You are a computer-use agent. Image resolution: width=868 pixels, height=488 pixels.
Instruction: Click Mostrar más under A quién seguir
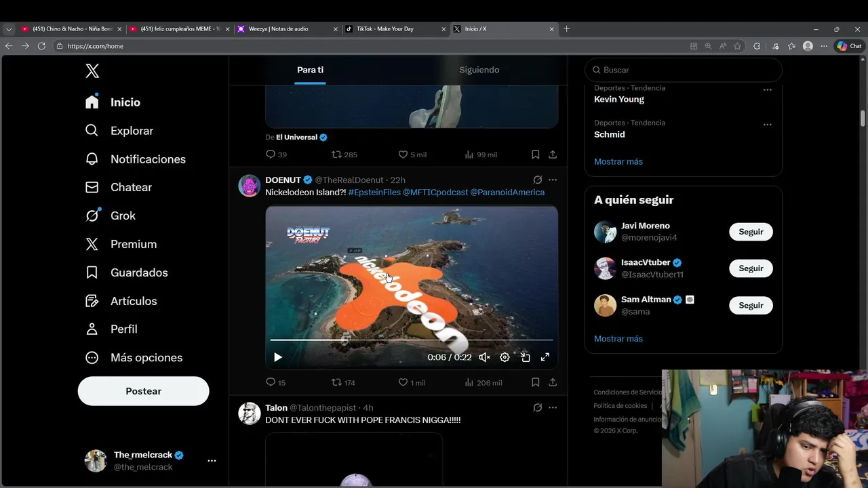618,338
